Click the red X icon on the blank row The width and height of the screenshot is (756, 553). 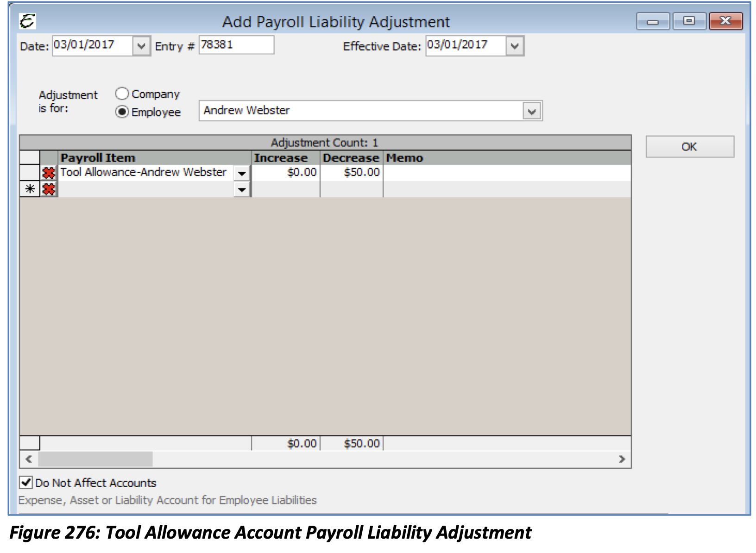[50, 190]
